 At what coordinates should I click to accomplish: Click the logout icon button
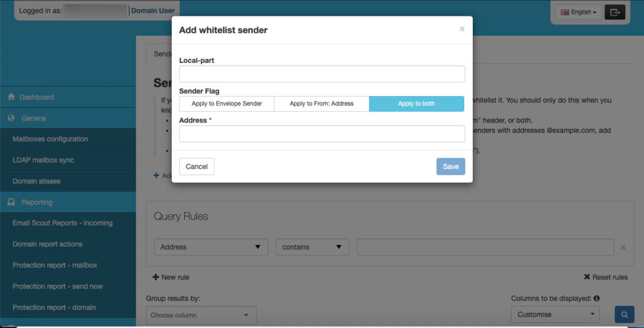pos(614,12)
